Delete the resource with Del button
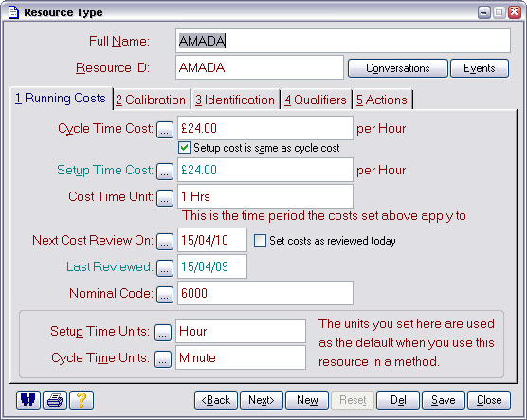 pyautogui.click(x=398, y=400)
